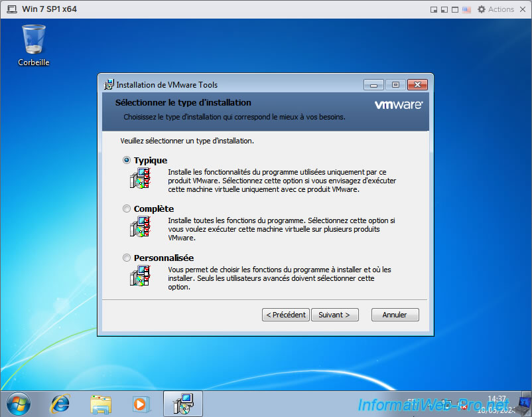Open Windows Explorer folder in taskbar

point(101,403)
